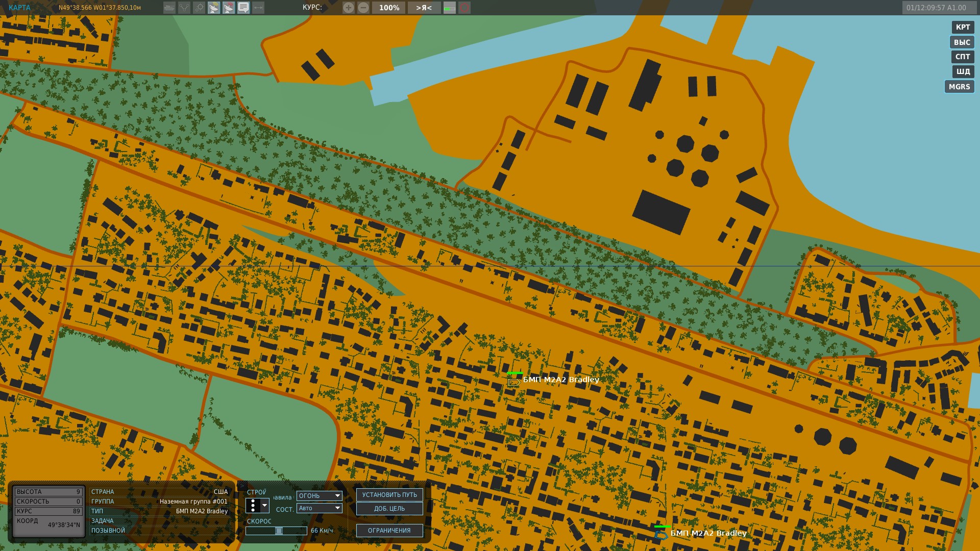This screenshot has width=980, height=551.
Task: Select the БМП M2A2 Bradley unit marker
Action: pos(513,382)
